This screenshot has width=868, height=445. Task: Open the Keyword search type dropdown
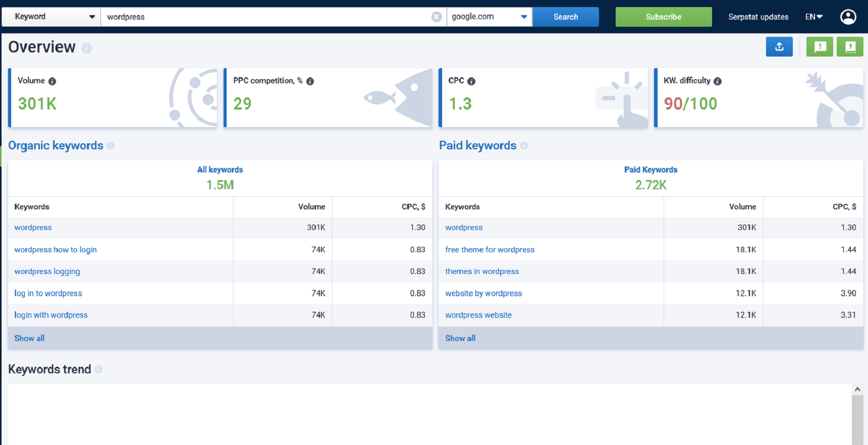pyautogui.click(x=51, y=17)
